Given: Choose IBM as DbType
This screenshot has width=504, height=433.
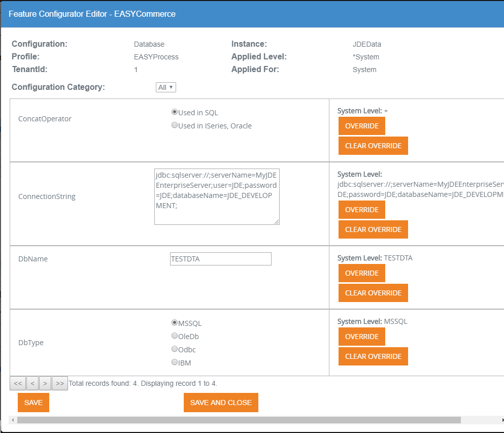Looking at the screenshot, I should point(175,362).
